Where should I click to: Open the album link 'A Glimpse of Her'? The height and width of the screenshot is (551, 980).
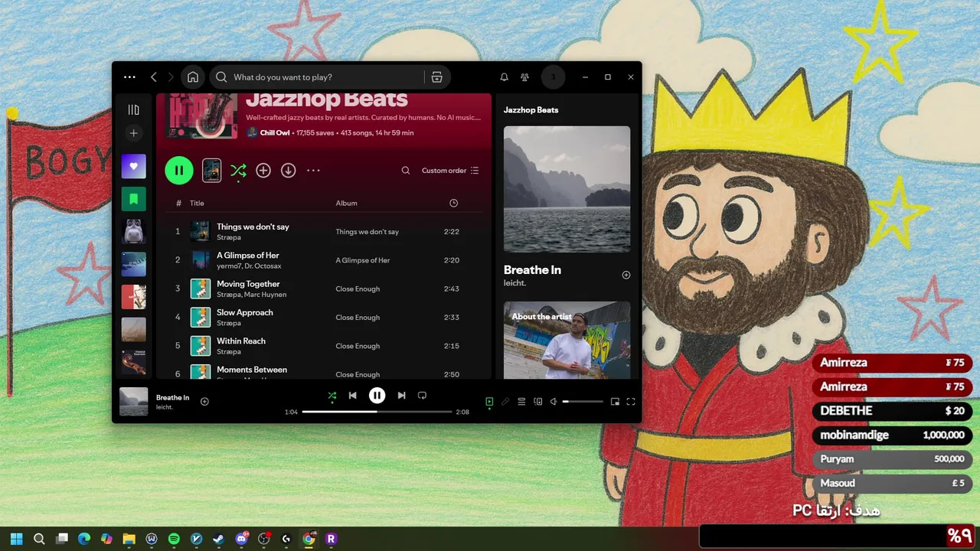click(x=363, y=260)
